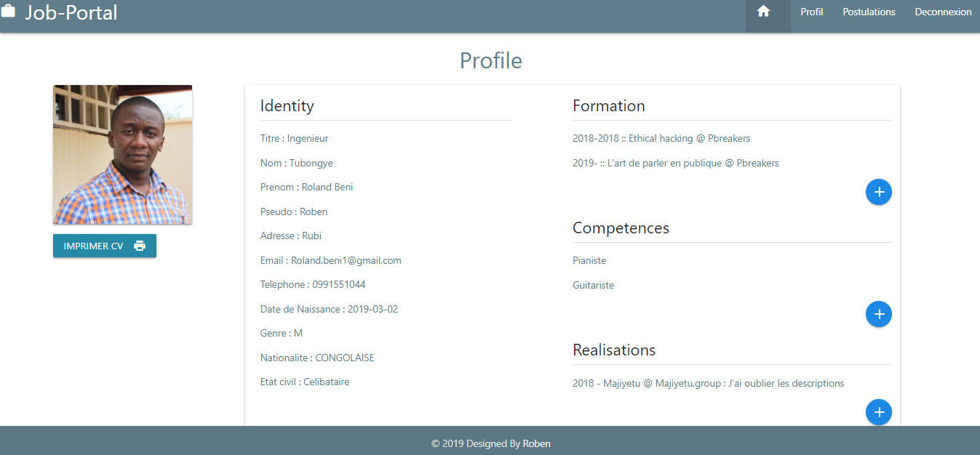Select the L'art de parler en publique entry

(675, 163)
